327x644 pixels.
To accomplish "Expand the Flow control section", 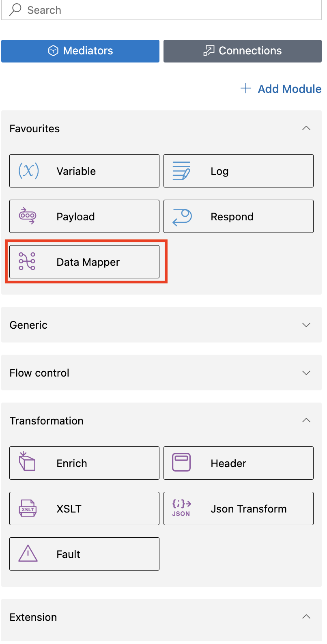I will 161,373.
